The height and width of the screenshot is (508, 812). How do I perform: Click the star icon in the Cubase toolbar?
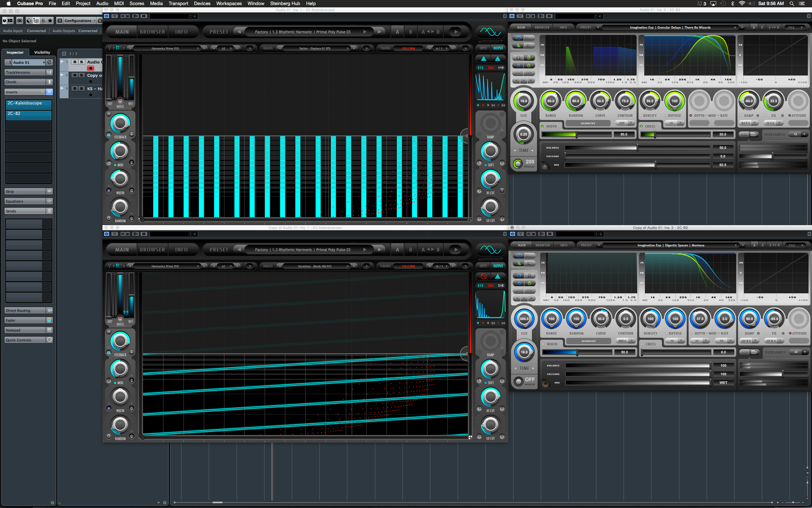coord(50,21)
